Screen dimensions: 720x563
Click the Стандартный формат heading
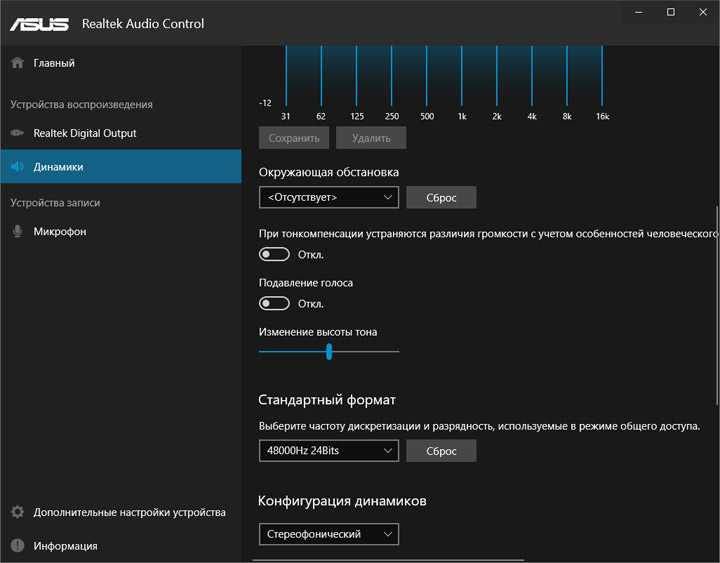326,400
